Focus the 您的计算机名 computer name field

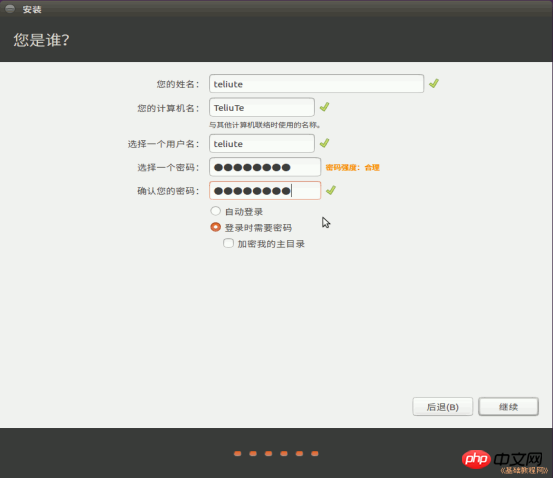coord(262,107)
